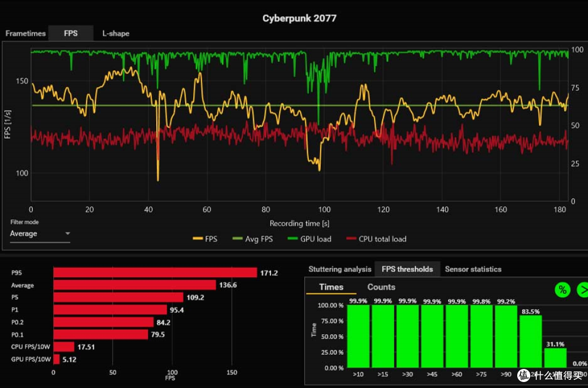This screenshot has height=388, width=588.
Task: Toggle the Avg FPS legend marker
Action: point(239,239)
